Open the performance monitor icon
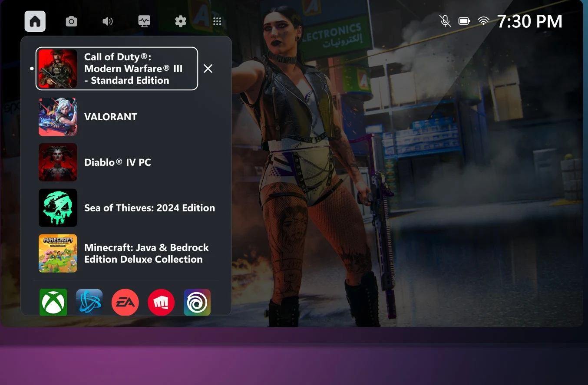 [144, 21]
